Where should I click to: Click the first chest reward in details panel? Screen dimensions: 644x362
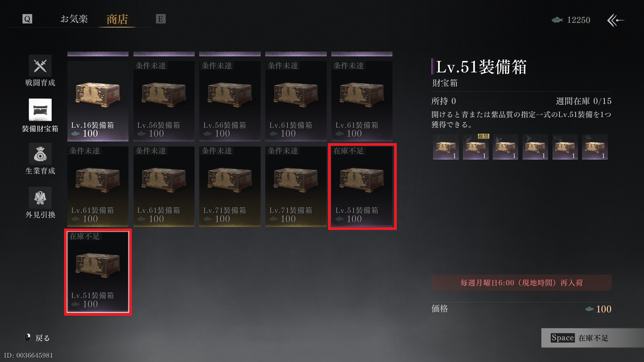point(446,147)
